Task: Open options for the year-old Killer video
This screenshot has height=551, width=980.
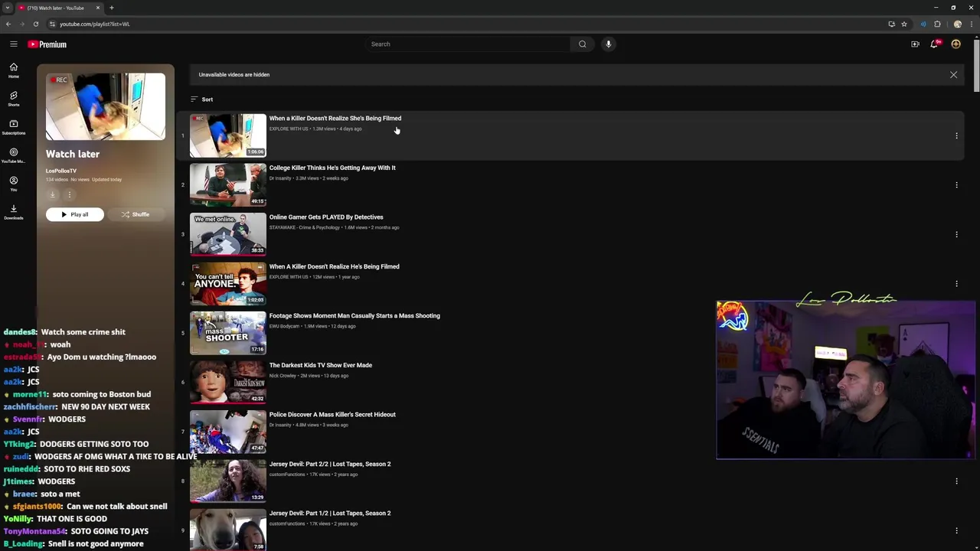Action: point(956,284)
